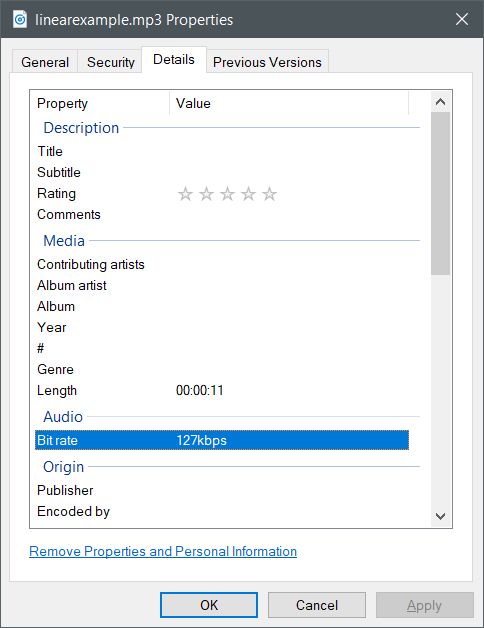Click the scroll up arrow
The image size is (484, 628).
pos(440,102)
